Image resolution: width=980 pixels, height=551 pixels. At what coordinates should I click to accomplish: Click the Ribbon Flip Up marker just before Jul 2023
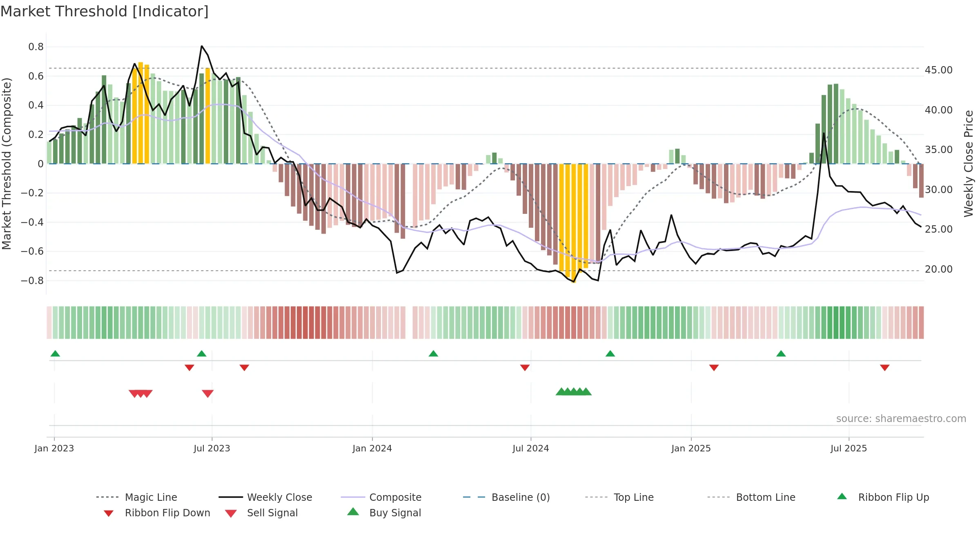[202, 353]
